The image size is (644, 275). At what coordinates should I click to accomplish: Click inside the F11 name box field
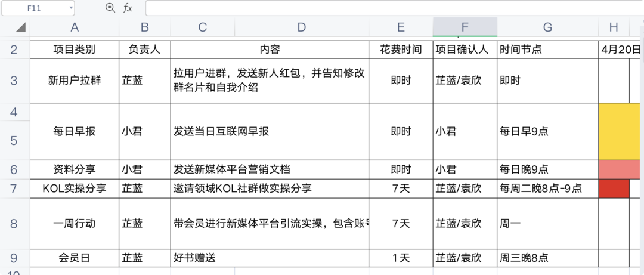click(36, 8)
